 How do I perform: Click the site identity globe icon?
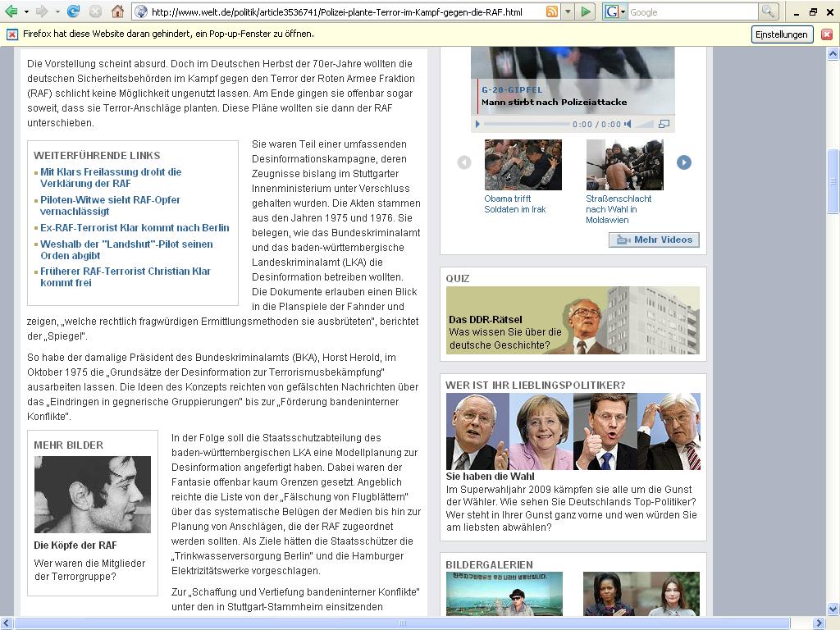coord(141,11)
